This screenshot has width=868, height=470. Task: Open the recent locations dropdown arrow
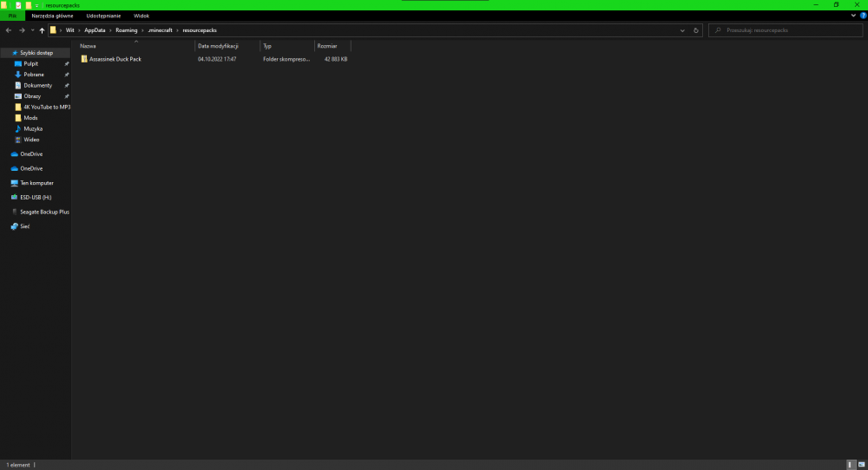33,30
